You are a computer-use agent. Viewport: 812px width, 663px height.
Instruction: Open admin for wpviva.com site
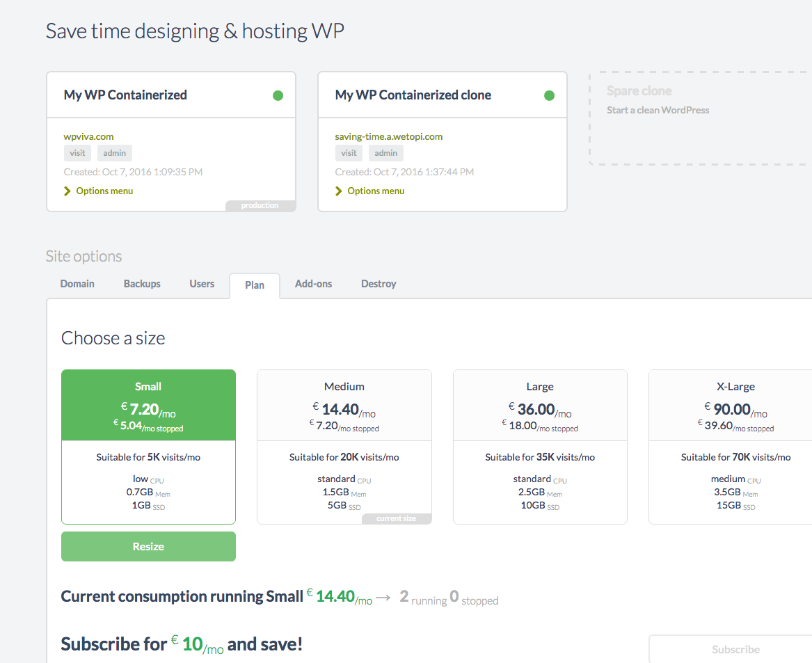[115, 153]
